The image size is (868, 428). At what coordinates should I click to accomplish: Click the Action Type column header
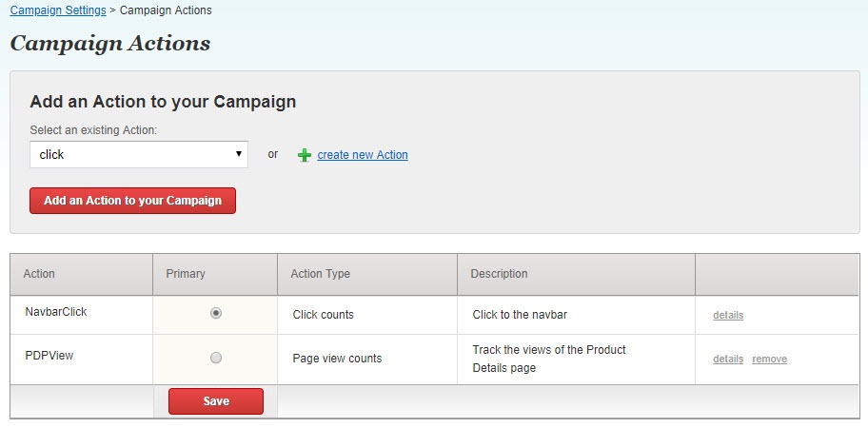321,274
